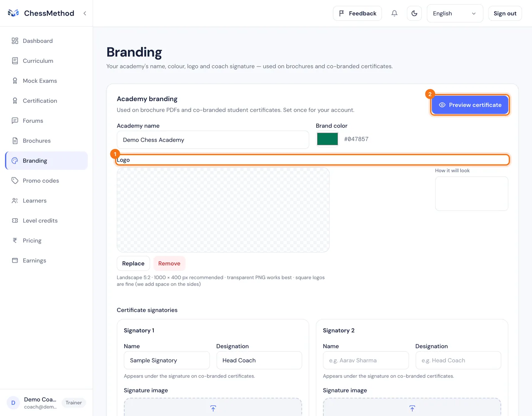Click Replace to change logo
Image resolution: width=532 pixels, height=416 pixels.
pyautogui.click(x=133, y=263)
